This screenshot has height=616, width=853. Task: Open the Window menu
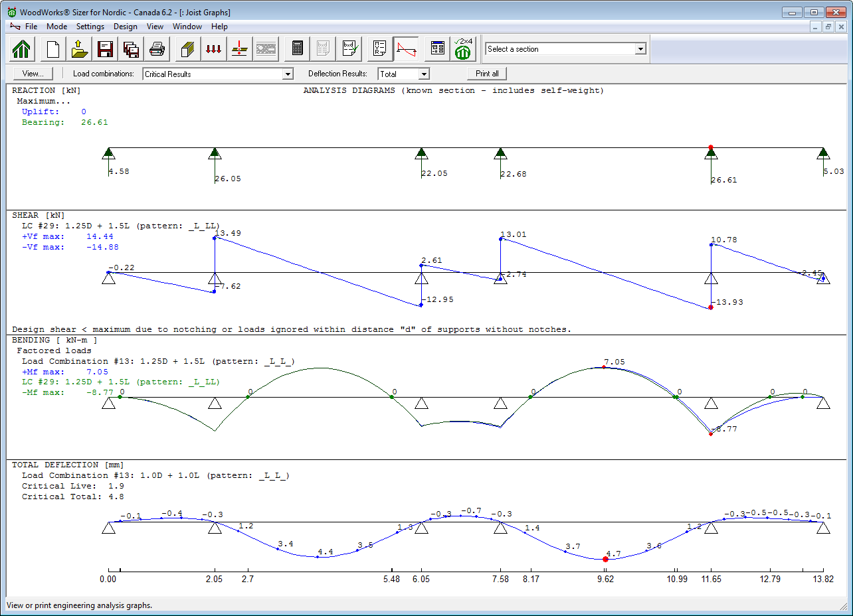pyautogui.click(x=187, y=27)
